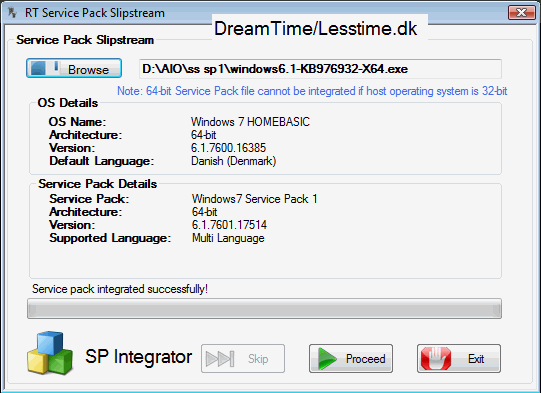Click the service pack file path field

click(320, 69)
